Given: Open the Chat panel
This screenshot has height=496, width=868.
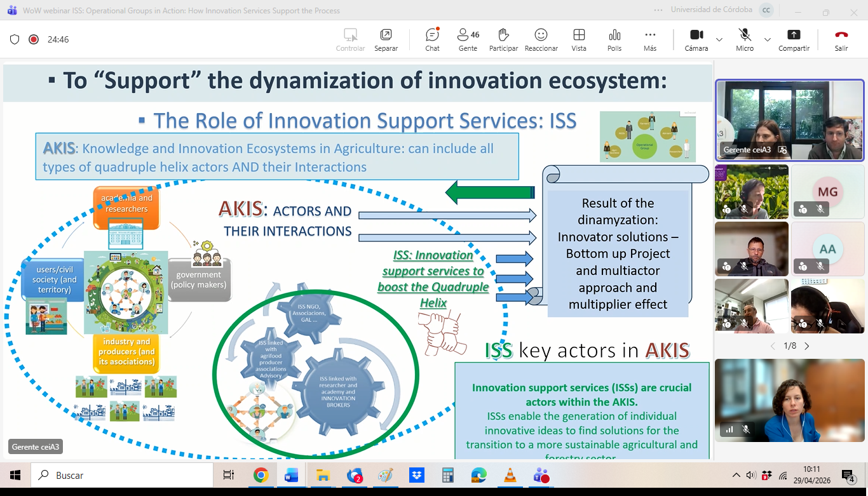Looking at the screenshot, I should pyautogui.click(x=432, y=39).
